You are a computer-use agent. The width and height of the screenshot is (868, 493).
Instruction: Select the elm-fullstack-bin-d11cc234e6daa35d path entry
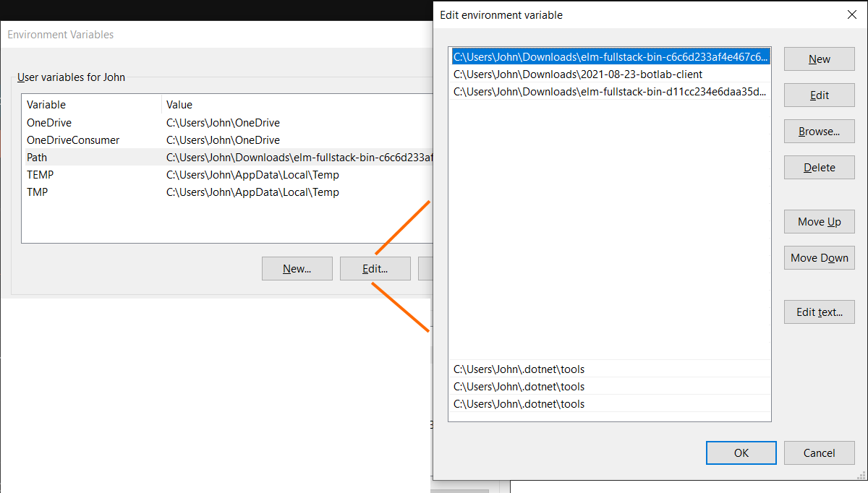[609, 91]
